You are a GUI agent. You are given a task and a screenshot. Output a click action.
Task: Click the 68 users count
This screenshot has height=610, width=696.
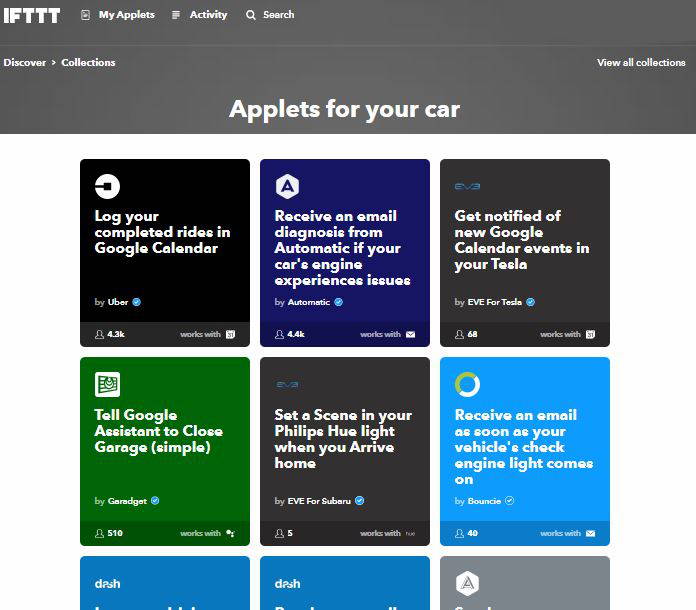pyautogui.click(x=472, y=334)
